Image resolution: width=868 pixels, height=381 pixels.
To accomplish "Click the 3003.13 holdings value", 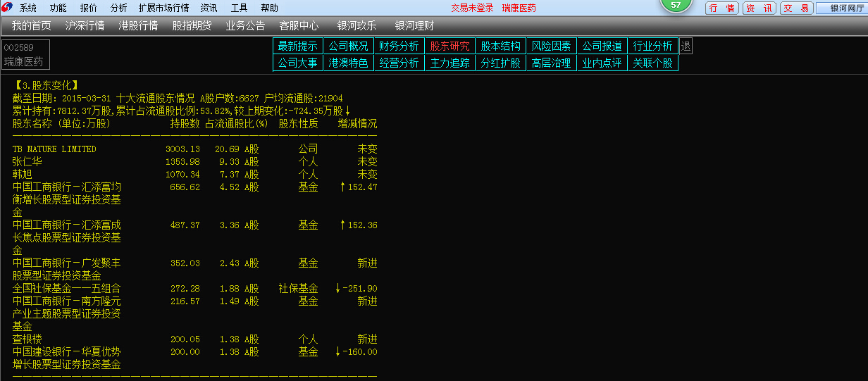I will click(183, 149).
